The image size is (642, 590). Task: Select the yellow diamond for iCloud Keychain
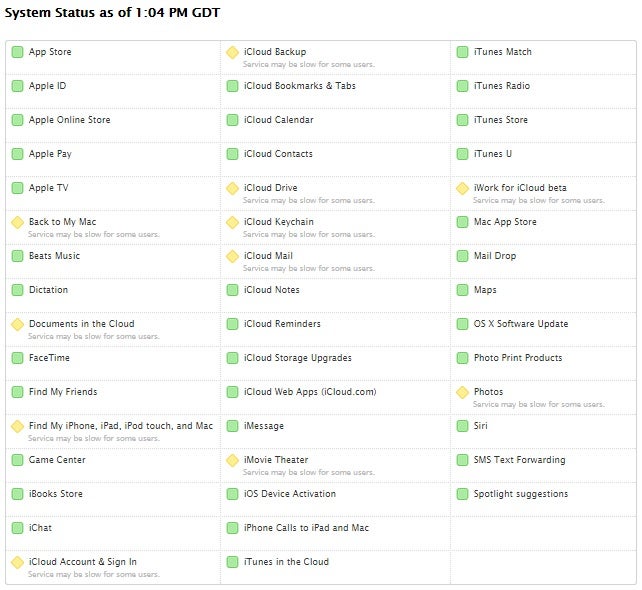pyautogui.click(x=232, y=222)
